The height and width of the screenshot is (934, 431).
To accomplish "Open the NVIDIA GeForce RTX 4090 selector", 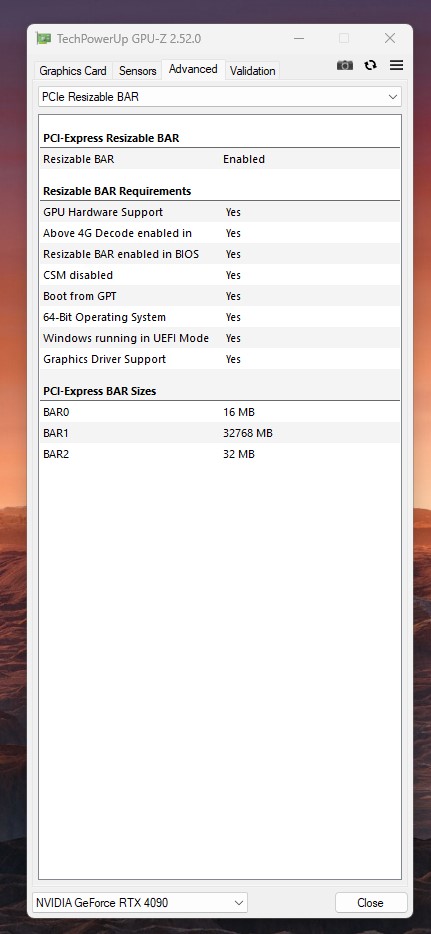I will (140, 902).
